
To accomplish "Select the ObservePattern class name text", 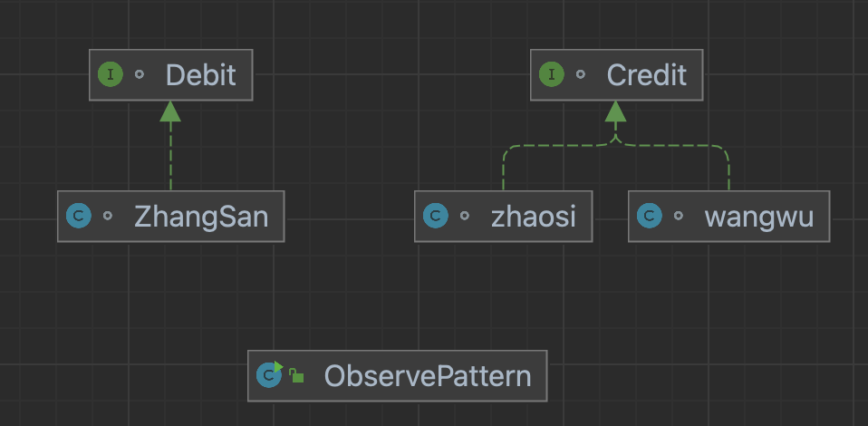I will coord(428,375).
